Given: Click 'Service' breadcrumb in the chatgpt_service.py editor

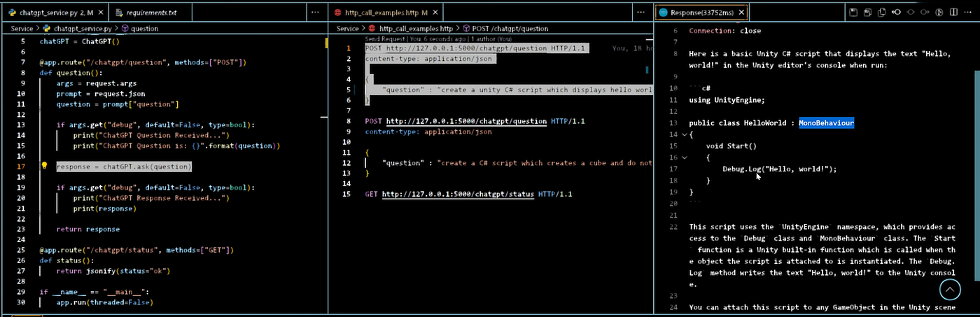Looking at the screenshot, I should tap(22, 29).
